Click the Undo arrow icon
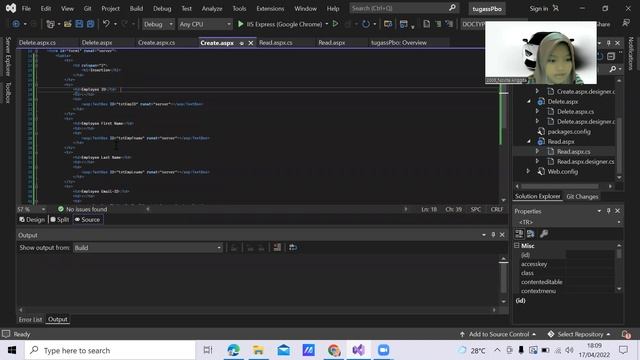This screenshot has width=640, height=360. (106, 24)
